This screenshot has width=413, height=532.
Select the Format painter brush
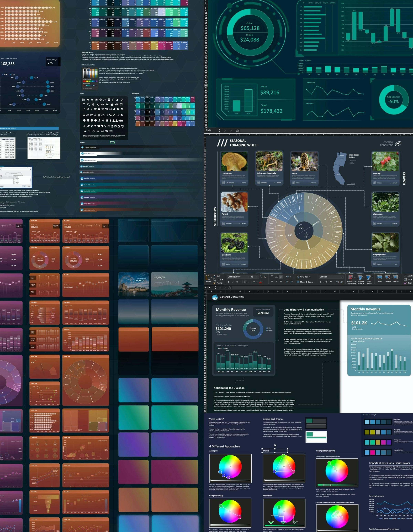(215, 283)
